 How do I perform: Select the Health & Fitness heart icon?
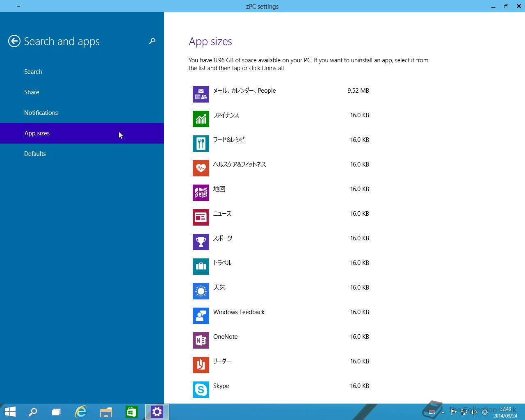(201, 168)
